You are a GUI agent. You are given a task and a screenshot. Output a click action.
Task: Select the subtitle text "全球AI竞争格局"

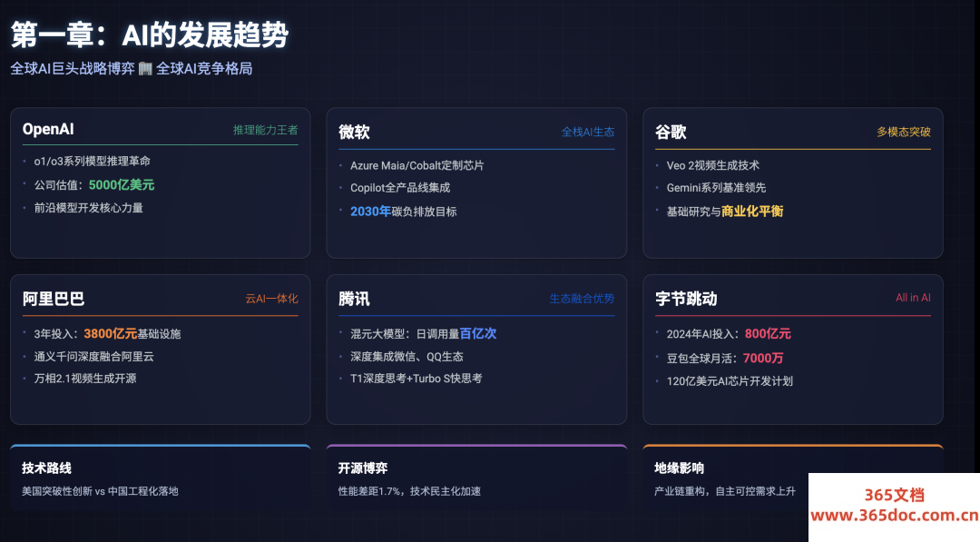204,69
